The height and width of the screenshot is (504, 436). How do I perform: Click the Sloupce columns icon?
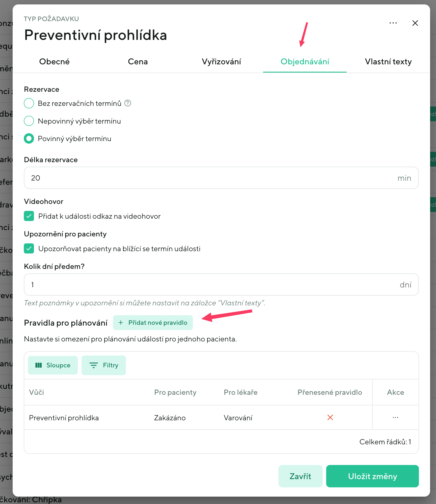[x=39, y=365]
